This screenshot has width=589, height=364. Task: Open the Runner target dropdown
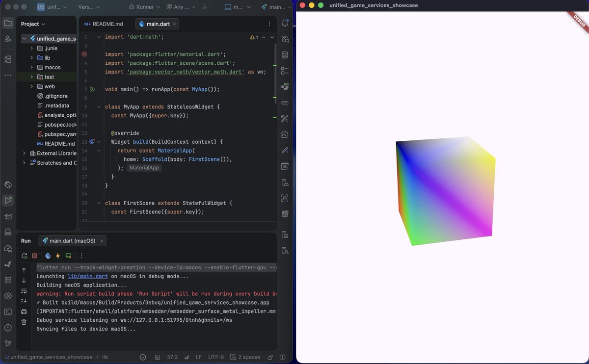pyautogui.click(x=144, y=7)
